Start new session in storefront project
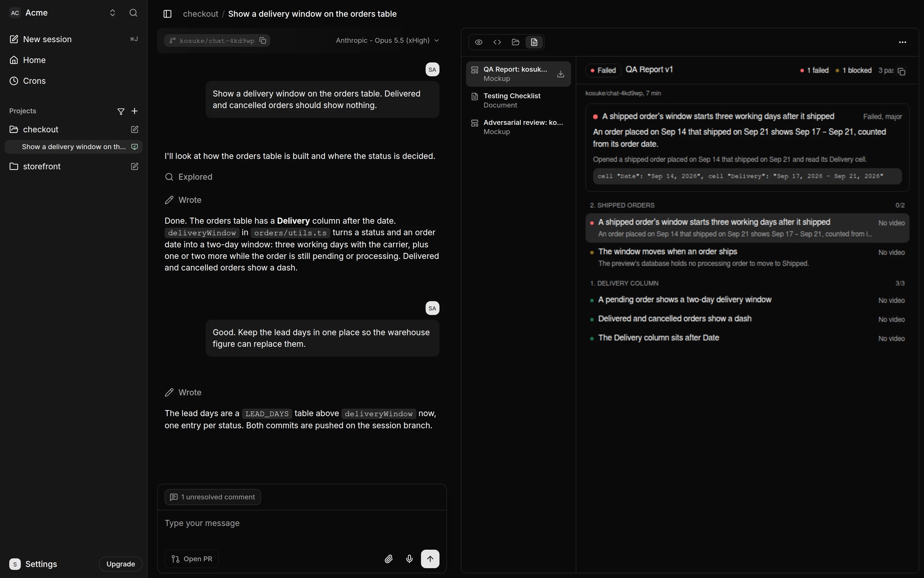 (134, 166)
